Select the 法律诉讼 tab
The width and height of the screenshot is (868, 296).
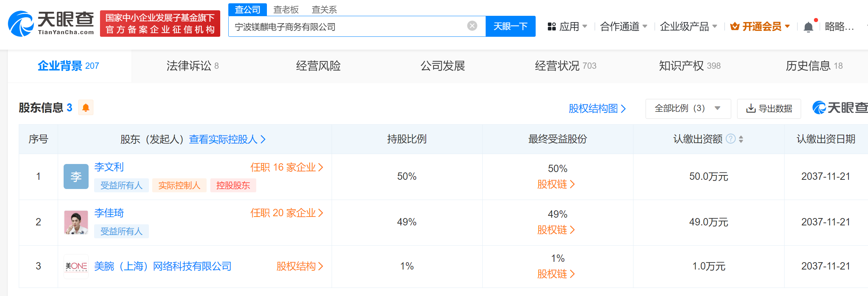pyautogui.click(x=193, y=66)
